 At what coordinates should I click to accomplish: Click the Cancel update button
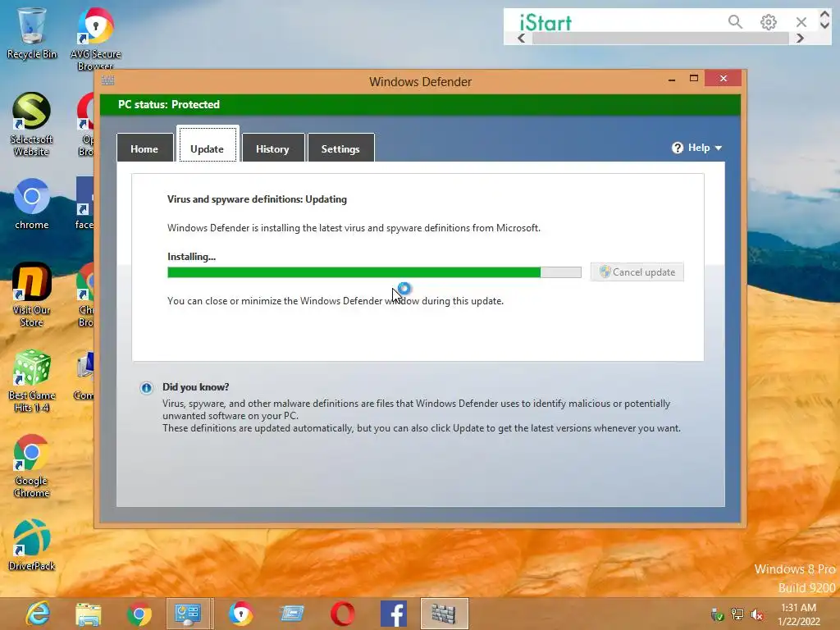pos(637,272)
